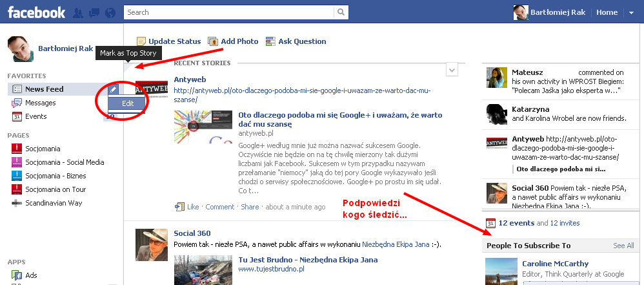Open Caroline McCarthy profile
Screen dimensions: 644x285
556,264
